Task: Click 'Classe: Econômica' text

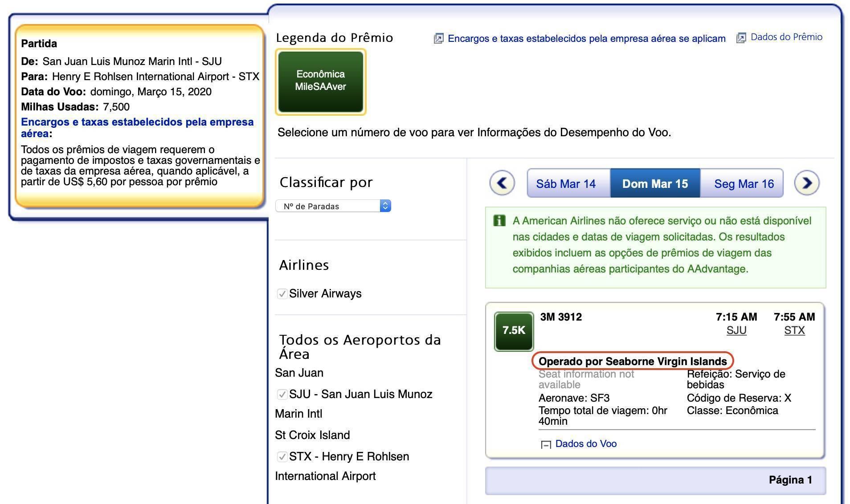Action: (x=732, y=411)
